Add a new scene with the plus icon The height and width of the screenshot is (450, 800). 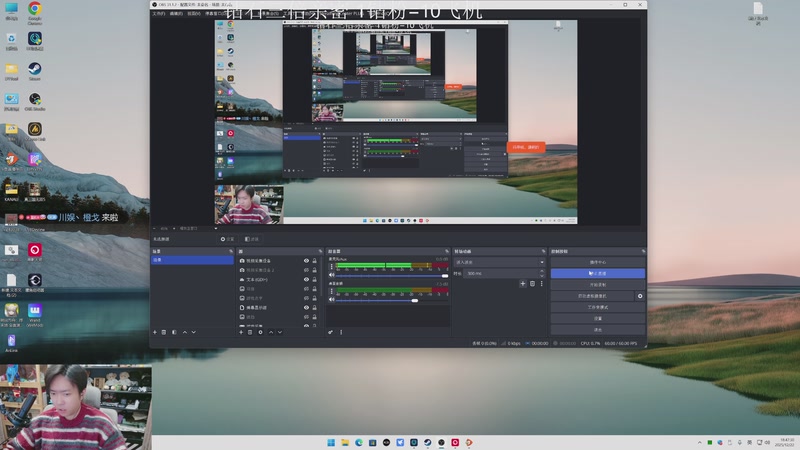tap(155, 332)
